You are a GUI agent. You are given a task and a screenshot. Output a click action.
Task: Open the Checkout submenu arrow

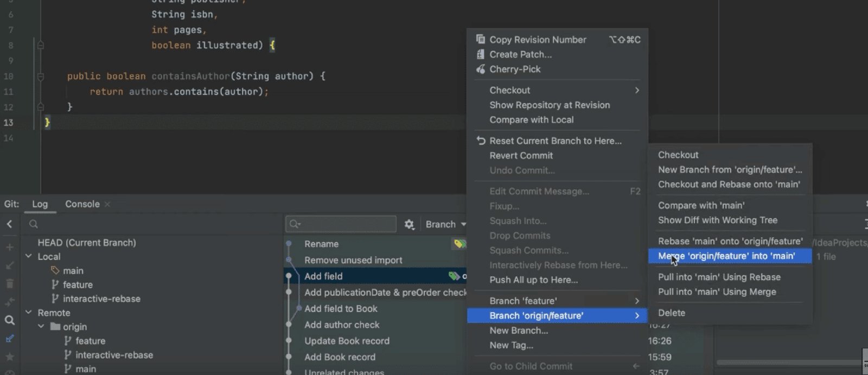pos(637,90)
